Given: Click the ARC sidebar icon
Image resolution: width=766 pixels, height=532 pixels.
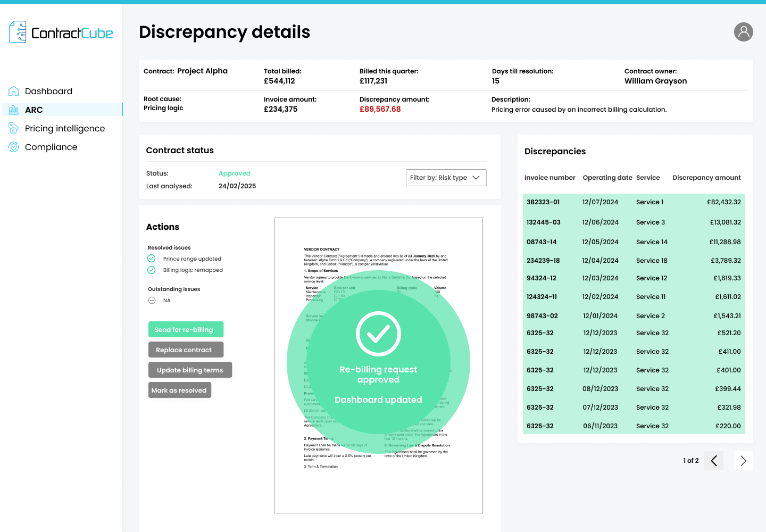Looking at the screenshot, I should [x=14, y=110].
